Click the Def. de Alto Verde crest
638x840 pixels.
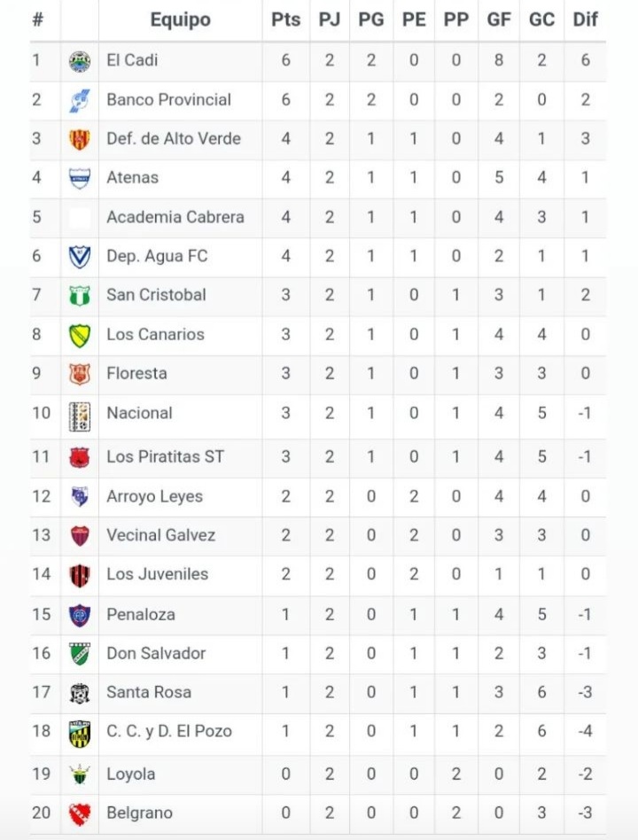coord(80,139)
